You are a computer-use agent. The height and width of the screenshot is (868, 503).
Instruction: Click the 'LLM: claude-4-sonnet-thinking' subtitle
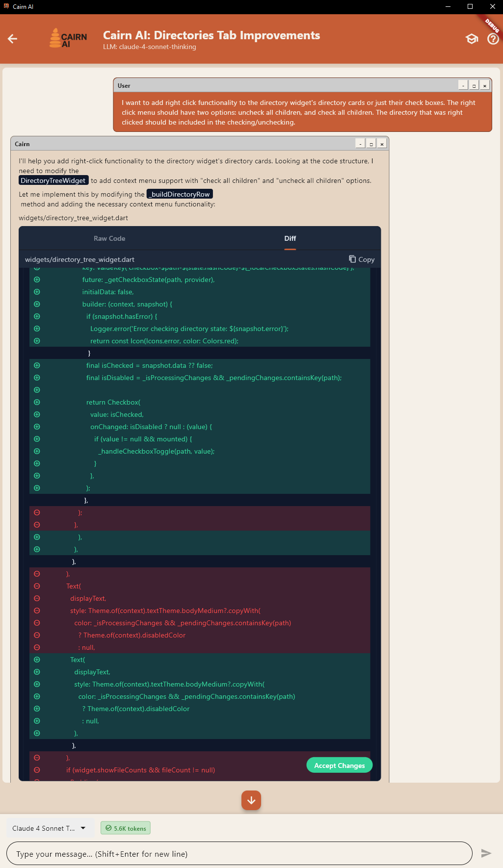pos(149,47)
